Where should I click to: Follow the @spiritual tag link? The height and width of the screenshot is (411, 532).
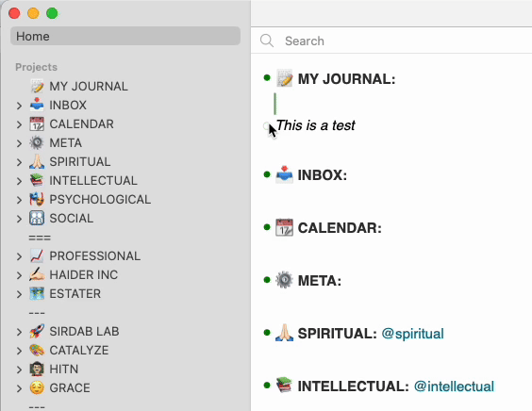(412, 334)
